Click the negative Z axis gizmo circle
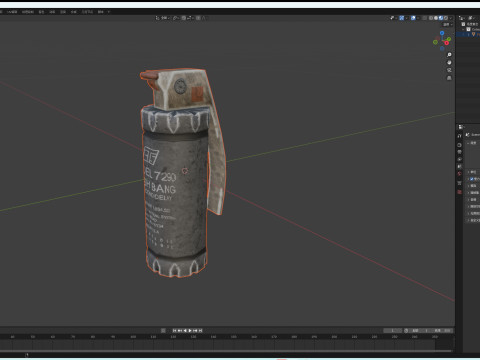Image resolution: width=480 pixels, height=360 pixels. (442, 49)
